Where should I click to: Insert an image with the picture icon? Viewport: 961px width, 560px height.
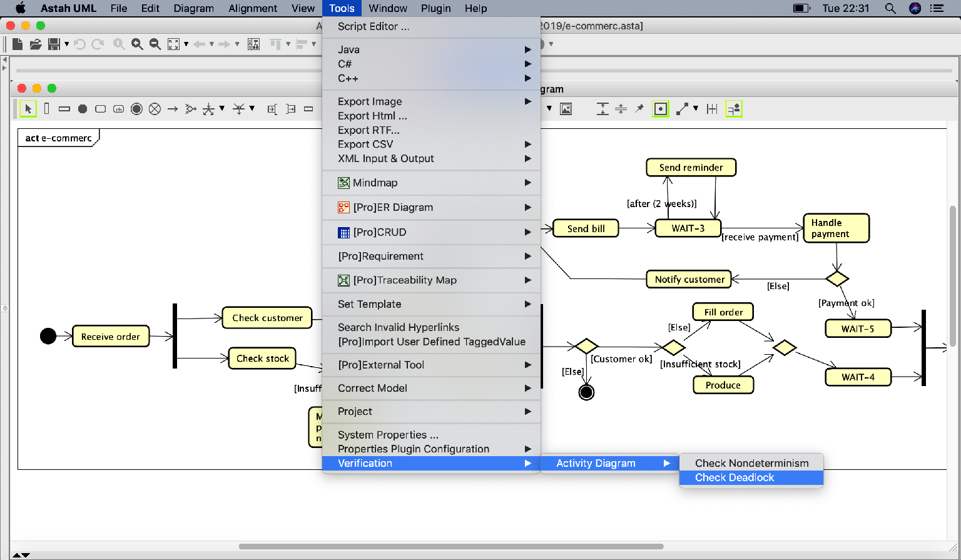click(x=566, y=109)
